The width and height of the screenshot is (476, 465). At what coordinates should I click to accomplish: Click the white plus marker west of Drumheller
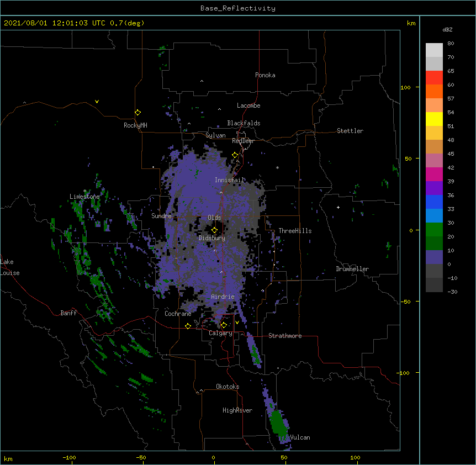click(338, 207)
